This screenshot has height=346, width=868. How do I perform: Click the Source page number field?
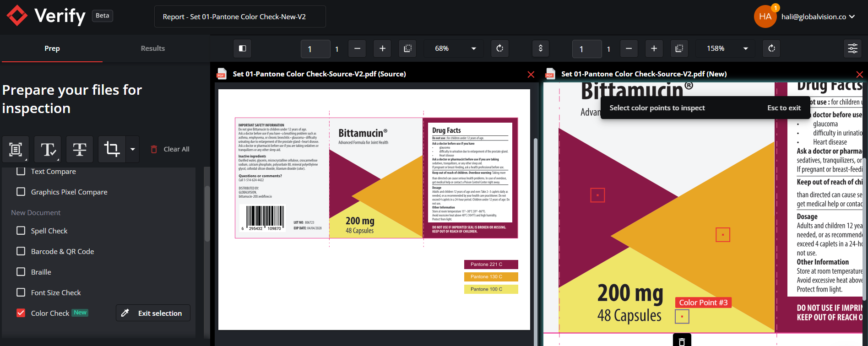pos(315,49)
